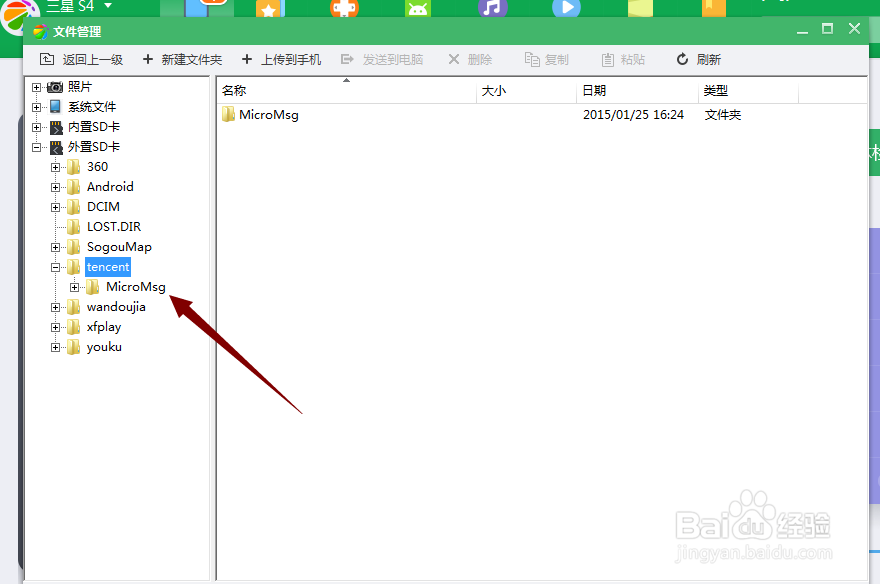Viewport: 880px width, 584px height.
Task: Expand the youku folder node
Action: 55,347
